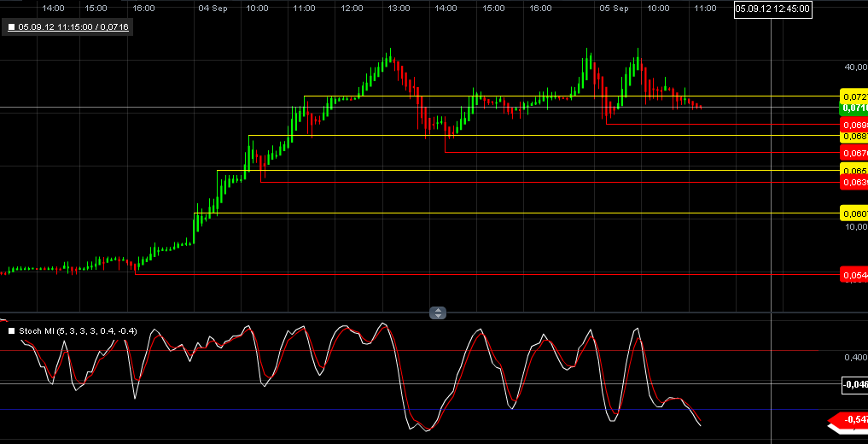
Task: Click the white square beside the price info label
Action: pos(12,27)
